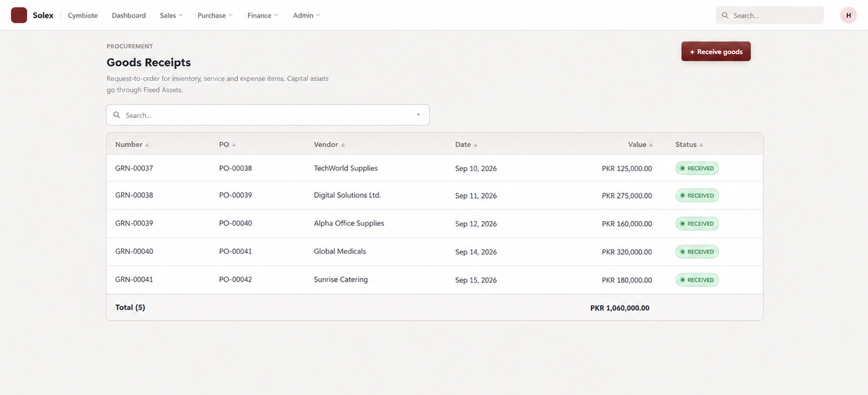Select vendor TechWorld Supplies
This screenshot has height=395, width=868.
pyautogui.click(x=346, y=169)
